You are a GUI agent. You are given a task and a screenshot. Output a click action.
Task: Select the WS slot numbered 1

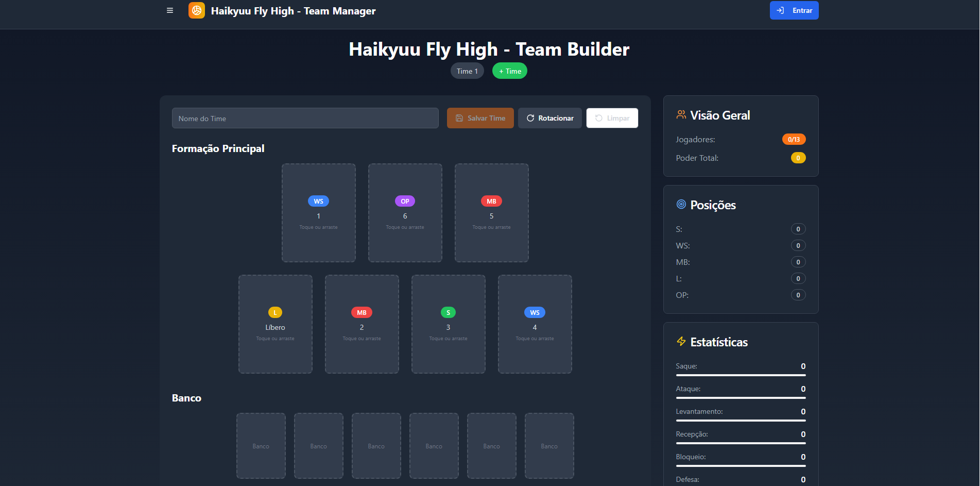[x=319, y=213]
